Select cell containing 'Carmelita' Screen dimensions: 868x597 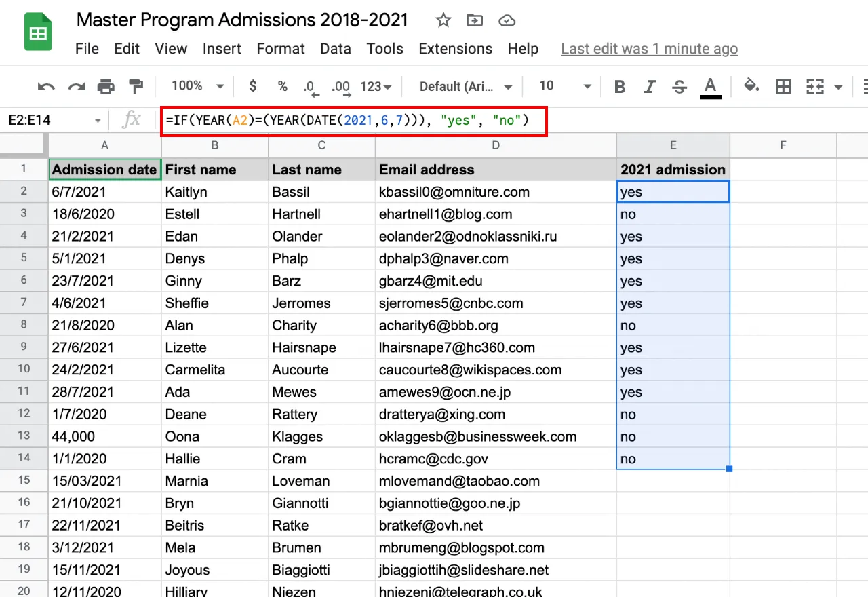(215, 370)
